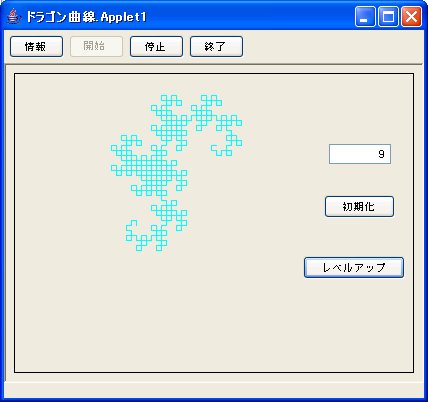428x402 pixels.
Task: Open the 情報 information dialog
Action: tap(36, 47)
